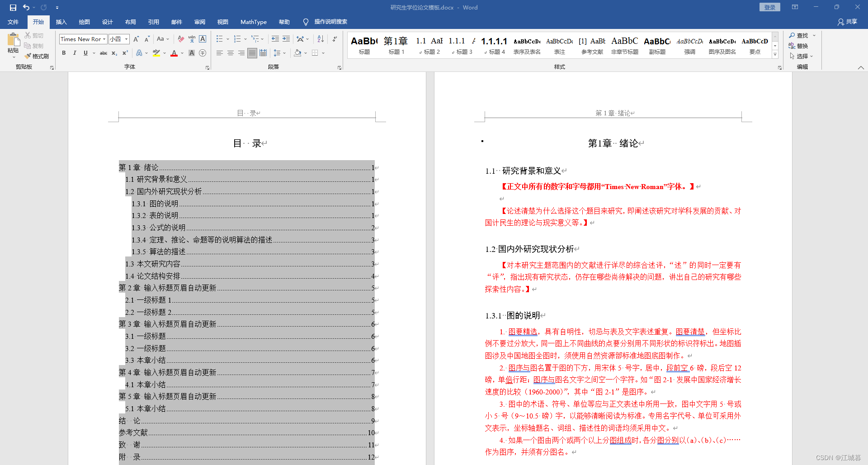Click the 替换 (Replace) button

[798, 46]
